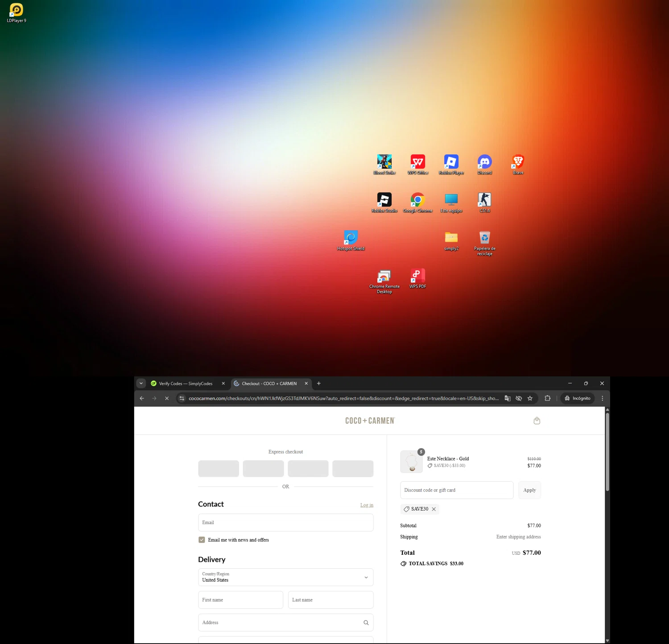The image size is (669, 644).
Task: Click Discount code or gift card field
Action: tap(457, 490)
